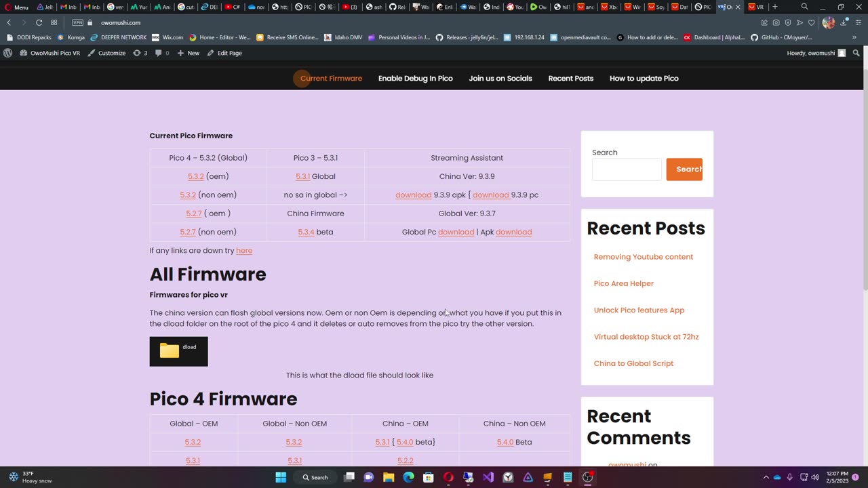868x488 pixels.
Task: Select Current Firmware nav item
Action: (x=331, y=78)
